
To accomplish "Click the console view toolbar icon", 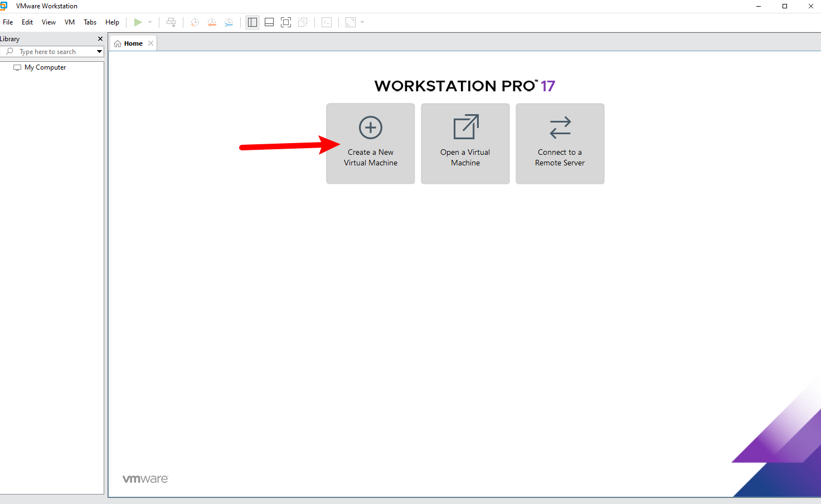I will click(327, 22).
